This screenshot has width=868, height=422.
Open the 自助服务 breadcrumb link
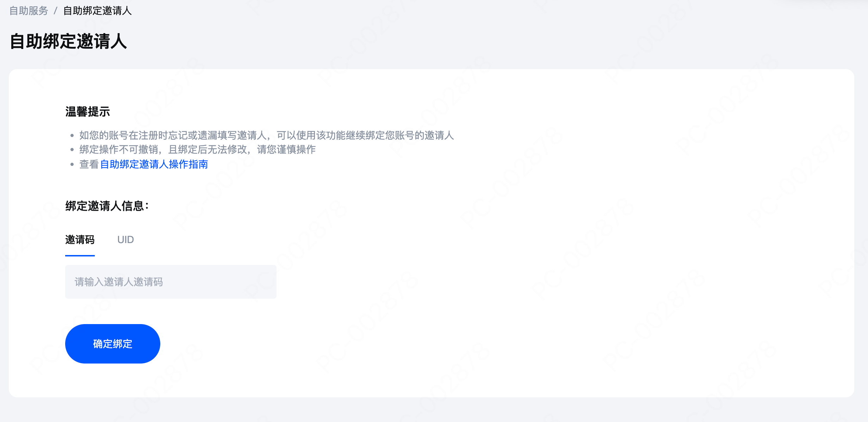[x=29, y=11]
